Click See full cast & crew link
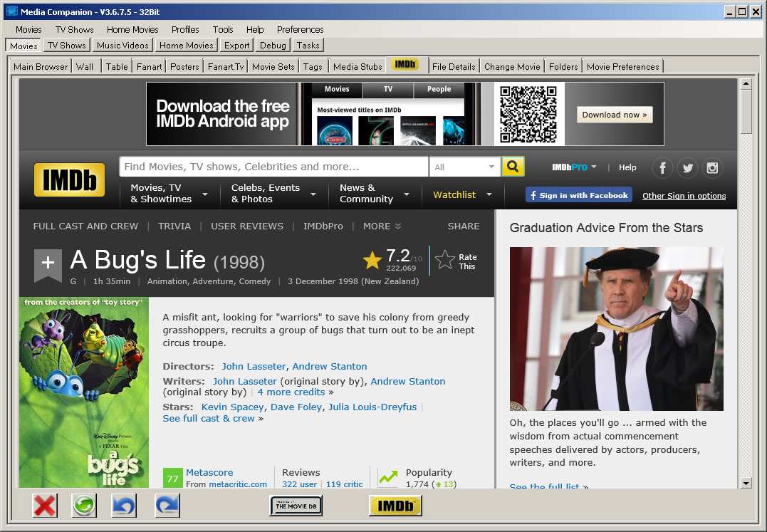This screenshot has width=767, height=532. [x=209, y=419]
